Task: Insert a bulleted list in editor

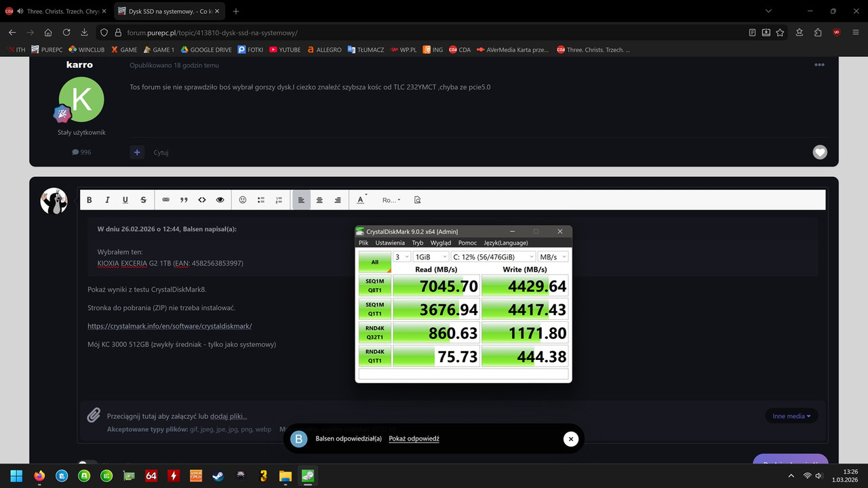Action: click(261, 200)
